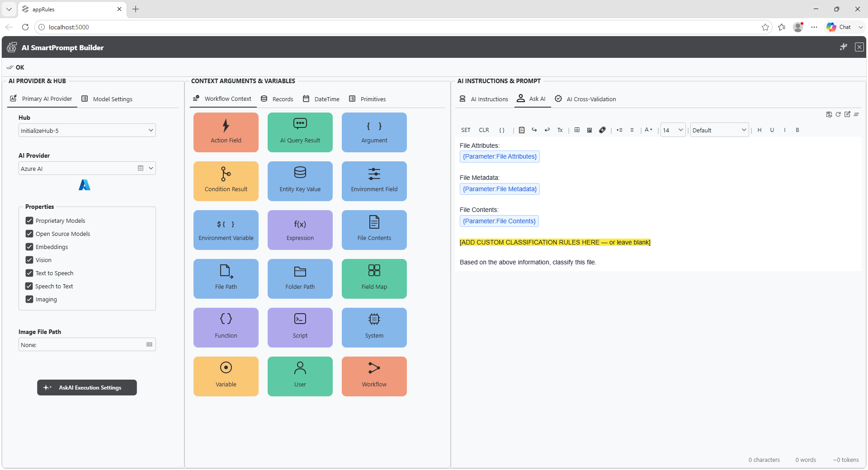
Task: Toggle bulleted list in editor toolbar
Action: tap(619, 130)
